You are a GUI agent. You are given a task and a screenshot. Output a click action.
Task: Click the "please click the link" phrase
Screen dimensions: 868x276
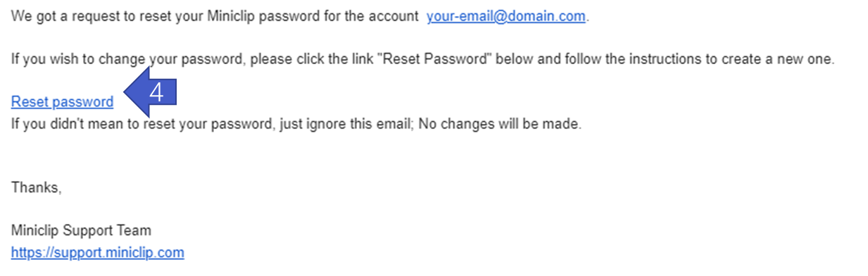[x=311, y=59]
